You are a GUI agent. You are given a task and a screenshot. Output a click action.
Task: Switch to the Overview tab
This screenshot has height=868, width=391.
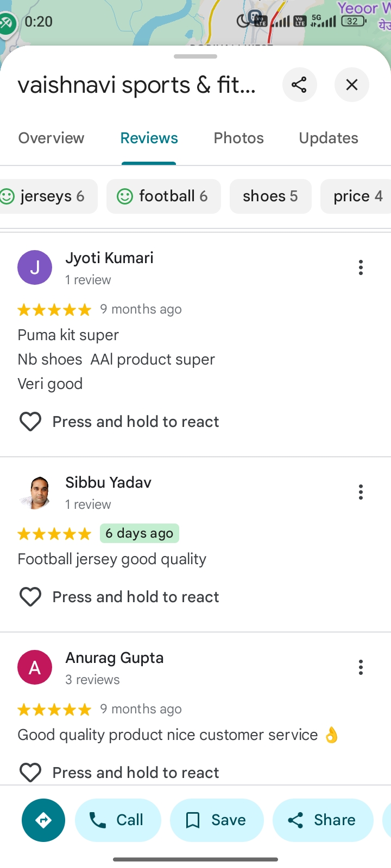pos(52,138)
